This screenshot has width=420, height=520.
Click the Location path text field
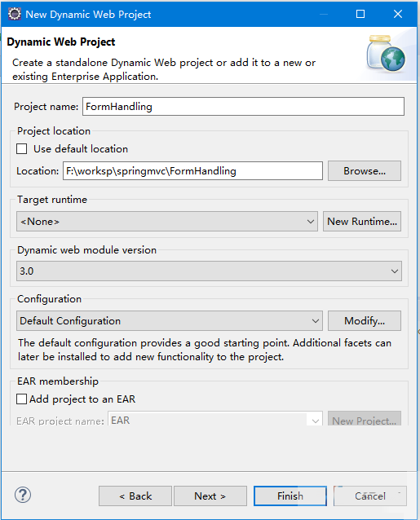click(x=192, y=171)
